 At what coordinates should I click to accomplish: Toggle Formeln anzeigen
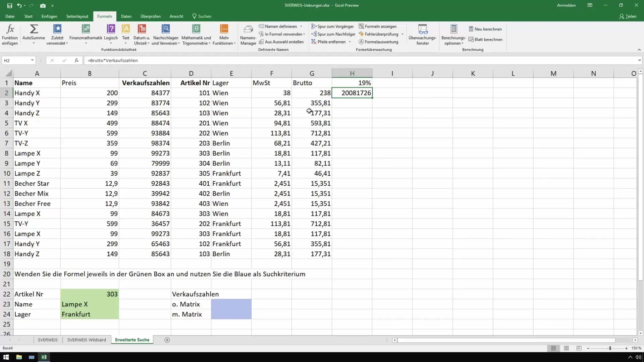click(377, 26)
